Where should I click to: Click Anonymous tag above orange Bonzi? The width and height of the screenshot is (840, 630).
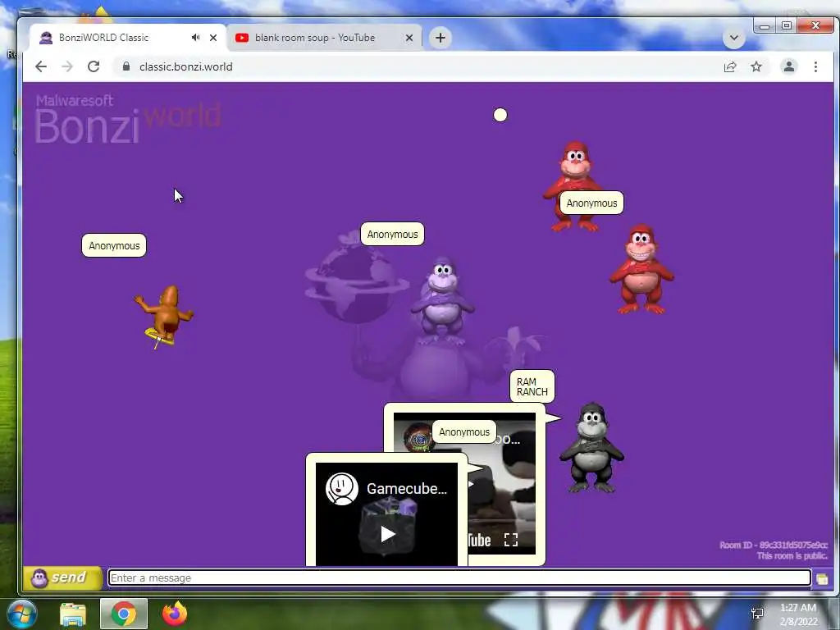click(114, 245)
